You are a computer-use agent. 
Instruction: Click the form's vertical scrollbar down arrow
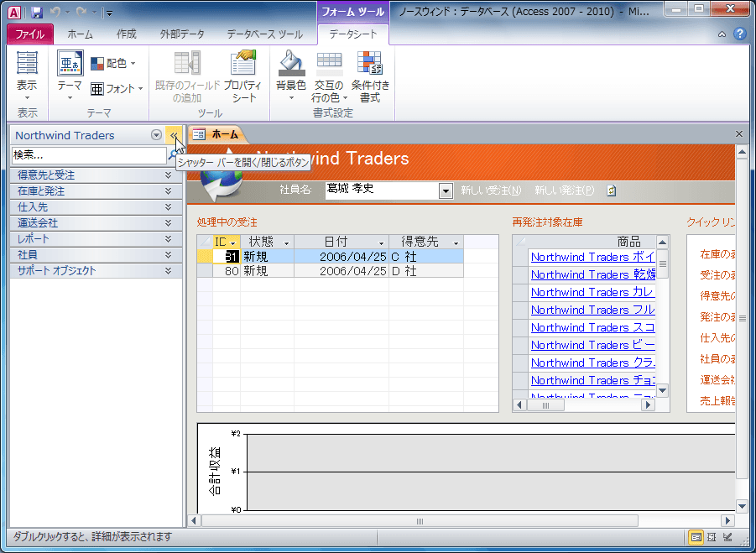(x=742, y=506)
